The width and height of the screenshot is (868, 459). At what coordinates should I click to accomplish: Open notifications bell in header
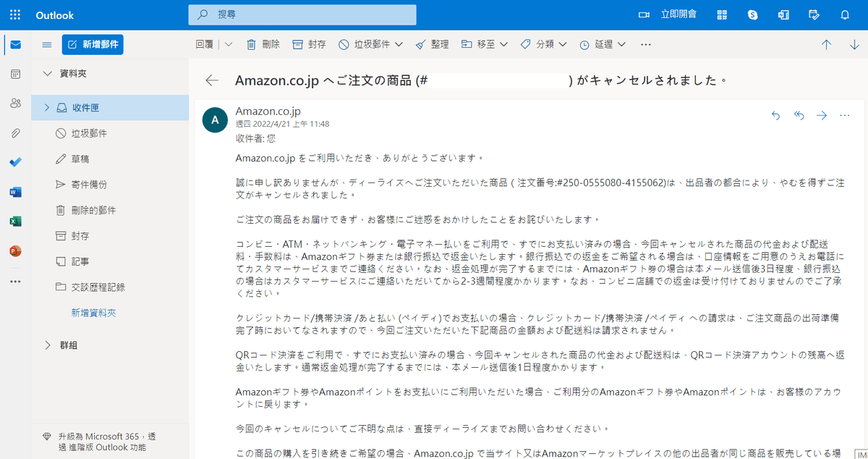tap(845, 15)
